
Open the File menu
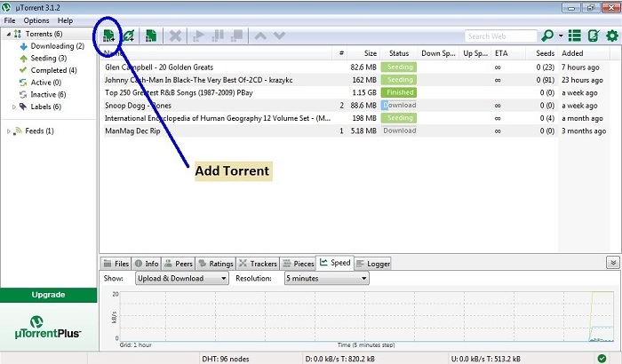(10, 20)
